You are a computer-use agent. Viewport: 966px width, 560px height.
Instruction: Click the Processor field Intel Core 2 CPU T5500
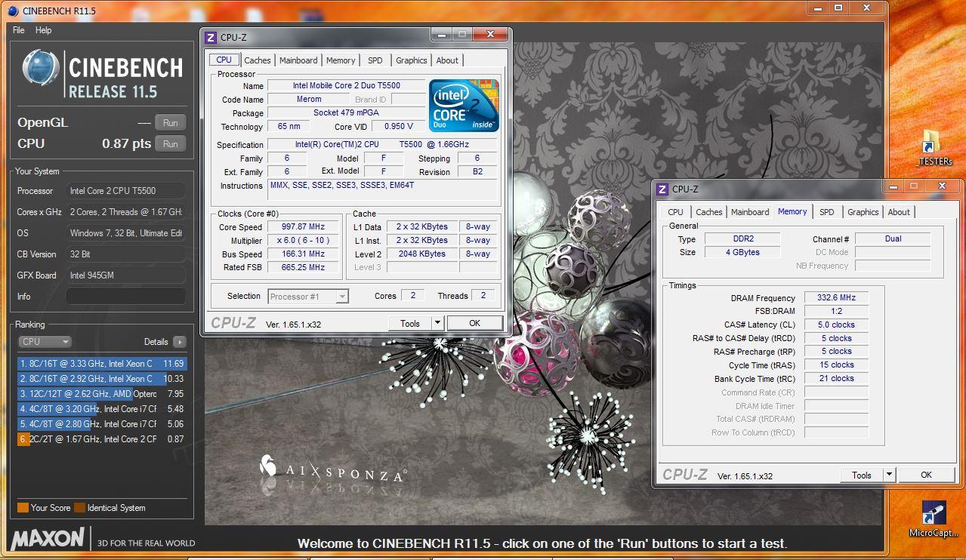pos(125,191)
